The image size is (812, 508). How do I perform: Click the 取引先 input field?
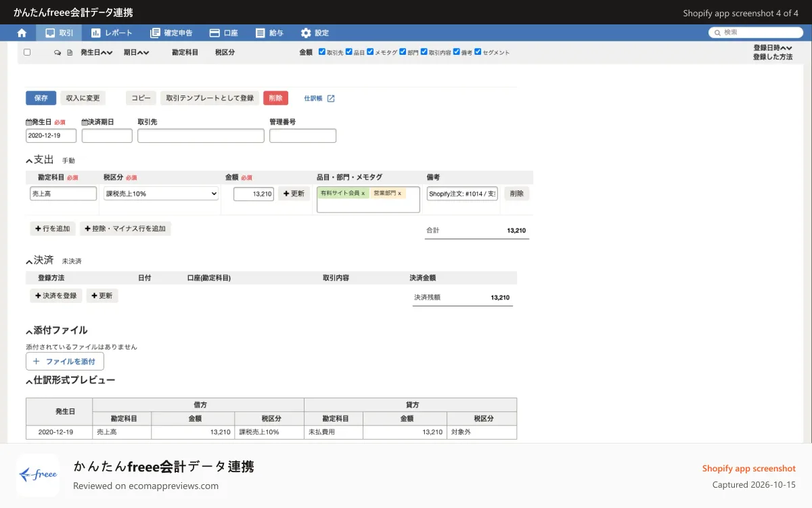[x=201, y=135]
